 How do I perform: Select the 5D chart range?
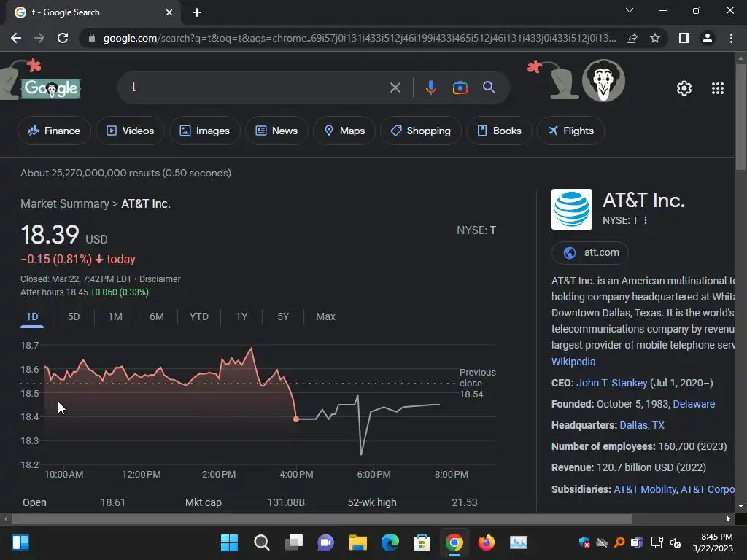coord(74,316)
